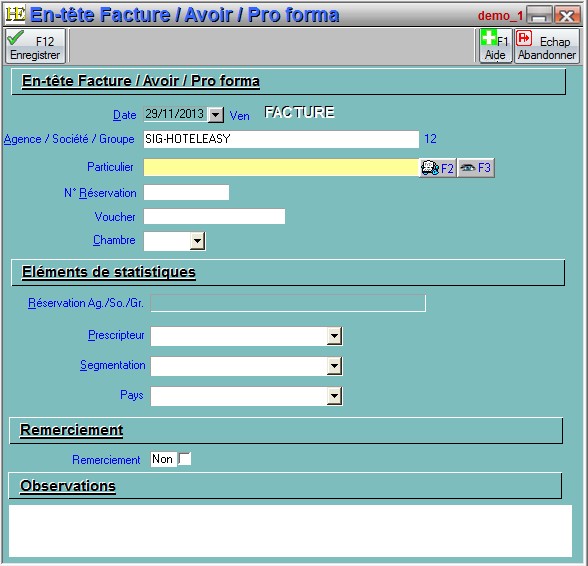Click the Agence / Société / Groupe label link

[x=69, y=139]
